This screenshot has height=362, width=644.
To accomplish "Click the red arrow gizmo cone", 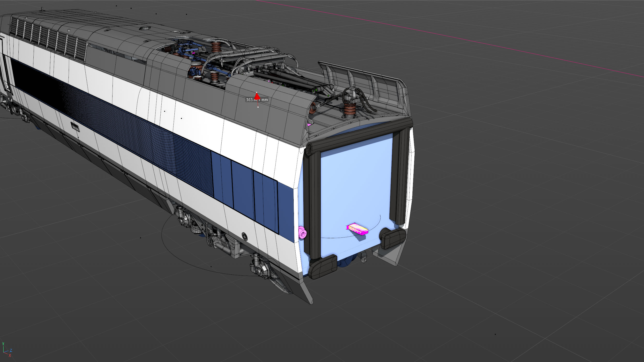I will 257,96.
